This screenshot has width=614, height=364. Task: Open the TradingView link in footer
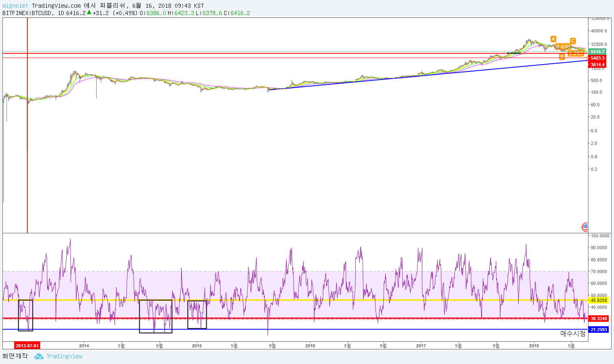pos(64,356)
